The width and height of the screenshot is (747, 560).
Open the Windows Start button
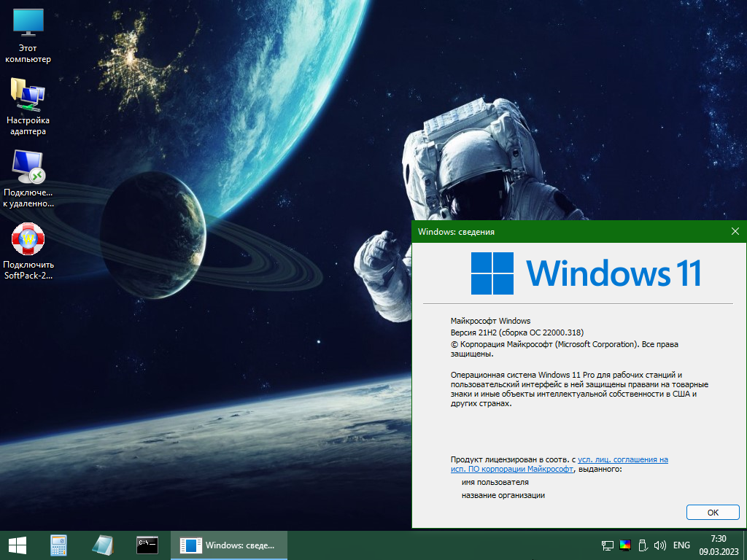[x=18, y=545]
